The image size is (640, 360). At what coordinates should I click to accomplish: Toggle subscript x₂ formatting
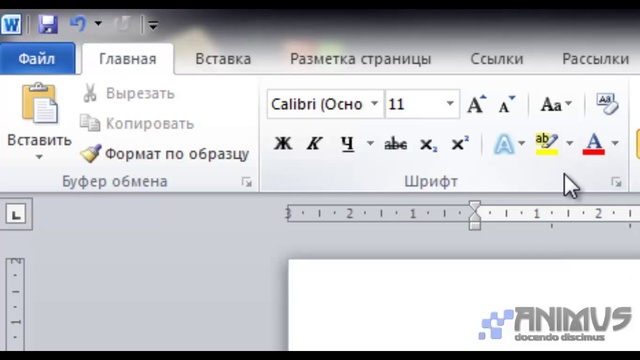(x=428, y=144)
